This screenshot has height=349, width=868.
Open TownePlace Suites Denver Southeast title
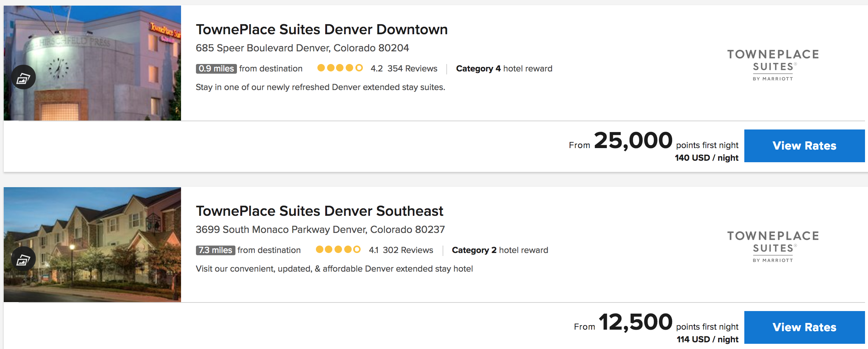[319, 211]
